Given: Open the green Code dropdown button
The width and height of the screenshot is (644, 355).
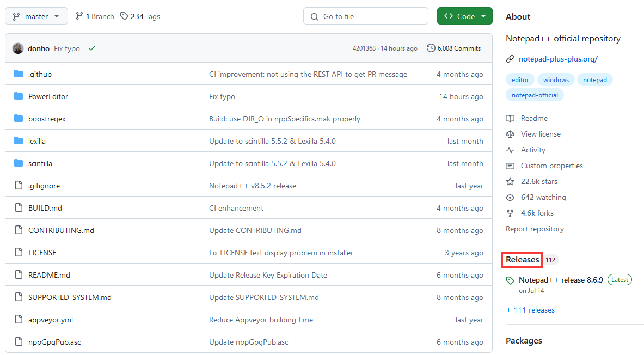Looking at the screenshot, I should [x=464, y=16].
